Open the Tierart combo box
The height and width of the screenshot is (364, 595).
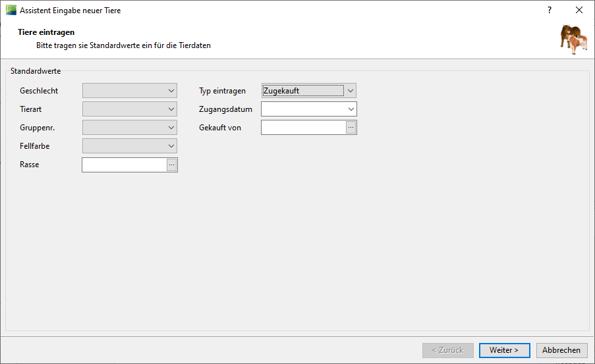click(171, 109)
